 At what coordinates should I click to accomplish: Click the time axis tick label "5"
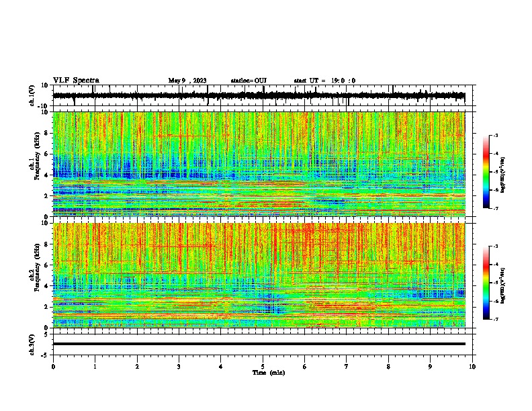[x=263, y=367]
